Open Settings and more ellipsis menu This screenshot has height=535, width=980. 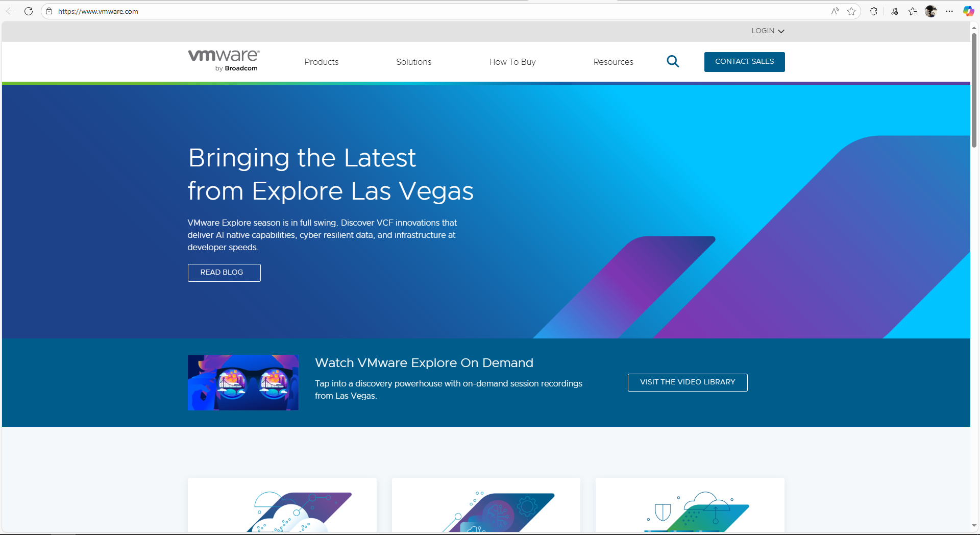[949, 11]
